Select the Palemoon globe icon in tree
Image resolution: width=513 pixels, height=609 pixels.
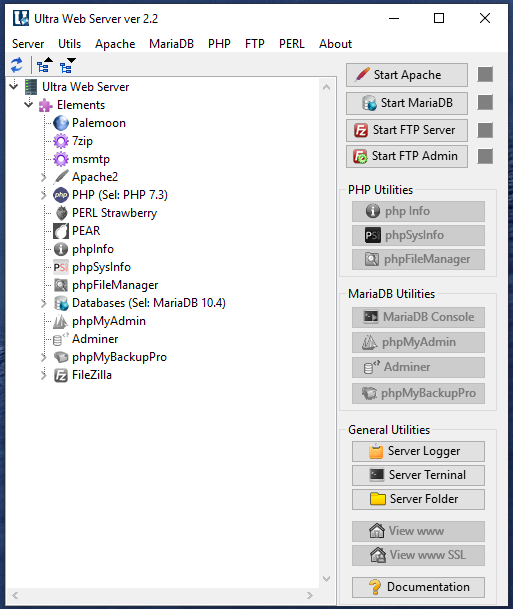coord(61,123)
